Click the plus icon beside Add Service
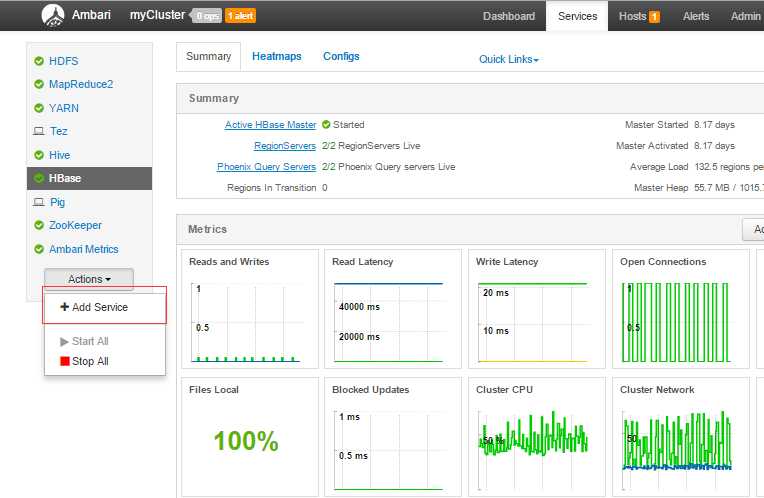The height and width of the screenshot is (498, 764). point(64,306)
